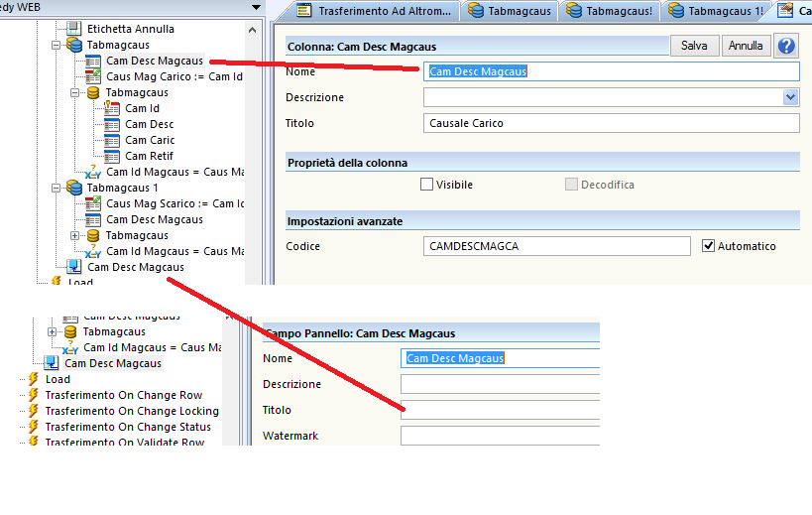
Task: Select Trasferimento On Validate Row event
Action: point(124,442)
